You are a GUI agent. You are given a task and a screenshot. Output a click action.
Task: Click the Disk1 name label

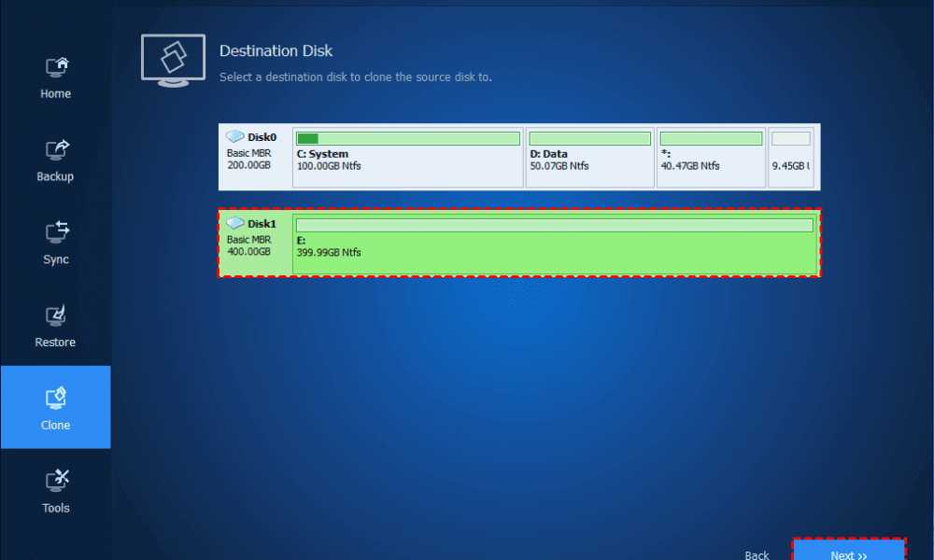(262, 224)
